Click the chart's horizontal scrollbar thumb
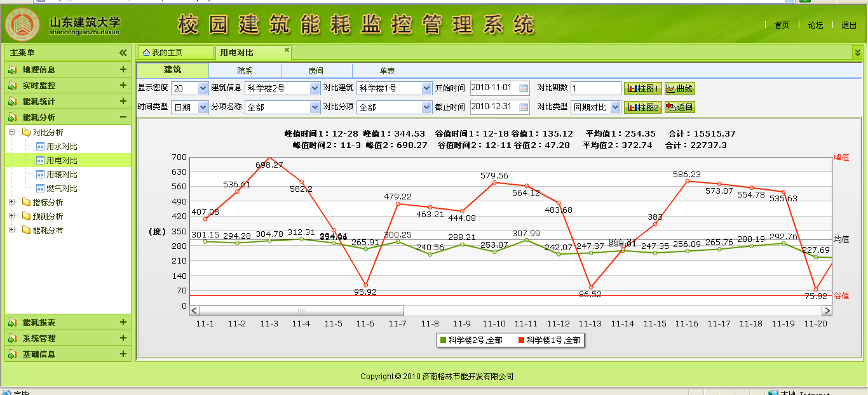The image size is (868, 395). [x=302, y=311]
